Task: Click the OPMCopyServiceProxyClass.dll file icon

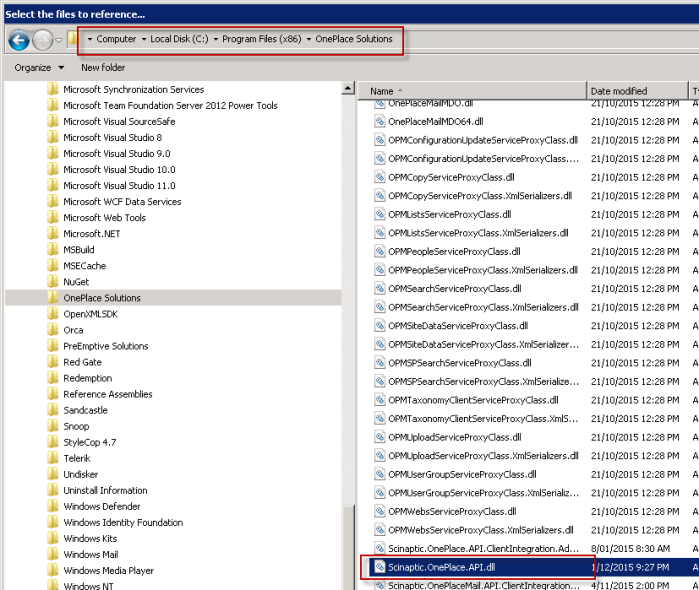Action: pos(379,177)
